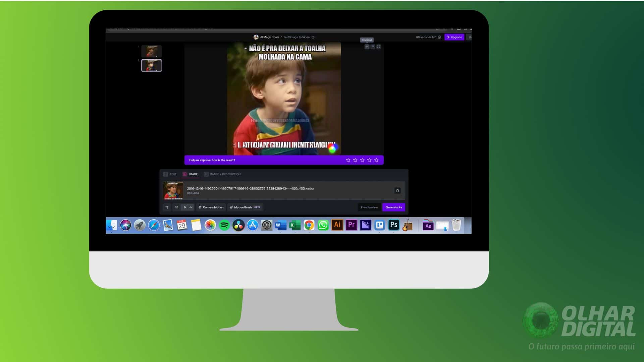Delete the uploaded webp image
The height and width of the screenshot is (362, 644).
coord(397,191)
